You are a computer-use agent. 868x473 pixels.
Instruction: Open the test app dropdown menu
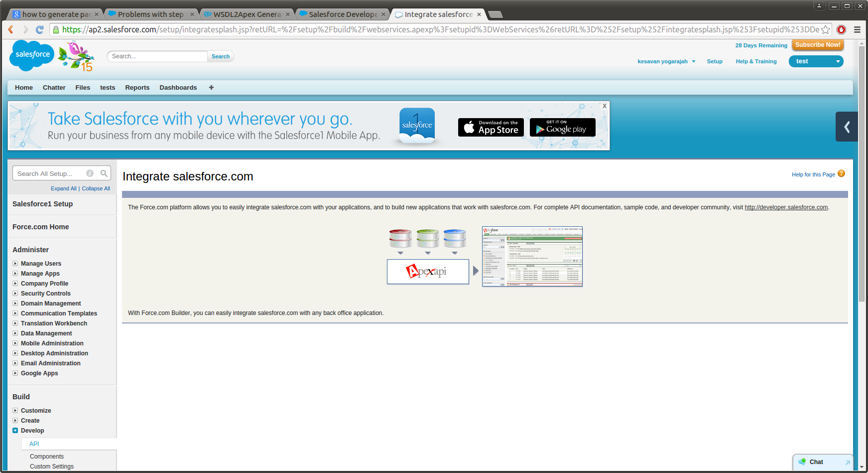[816, 61]
